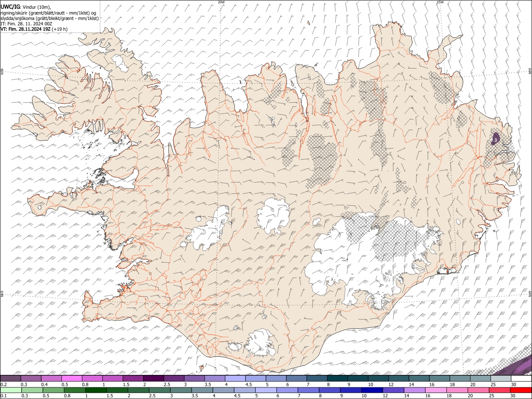Pick the darkest green 1 swatch, lower legend row
Image resolution: width=532 pixels, height=399 pixels.
(x=96, y=390)
